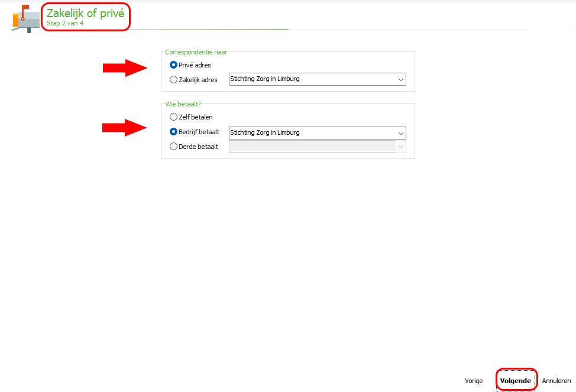Image resolution: width=576 pixels, height=392 pixels.
Task: Expand the Zakelijk adres dropdown chevron
Action: (x=400, y=79)
